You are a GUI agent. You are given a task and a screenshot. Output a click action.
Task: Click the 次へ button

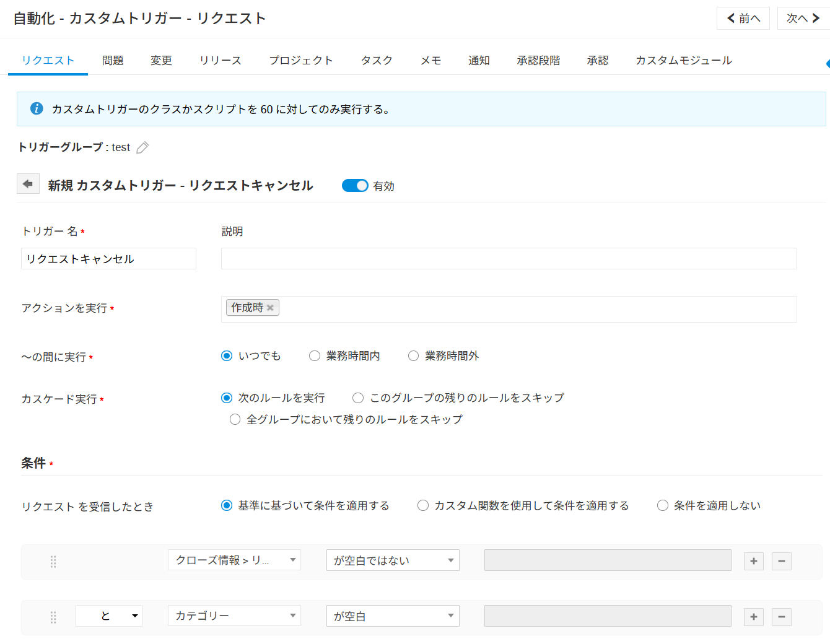click(802, 19)
